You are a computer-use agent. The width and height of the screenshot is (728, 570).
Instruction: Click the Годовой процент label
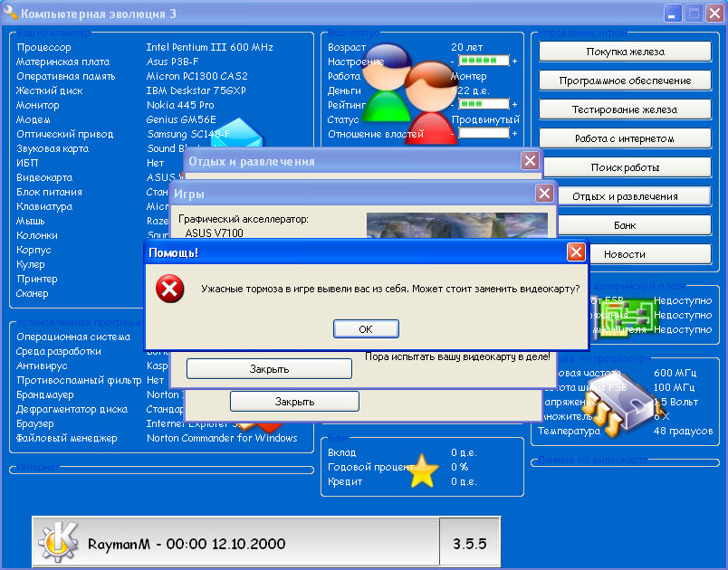click(370, 467)
